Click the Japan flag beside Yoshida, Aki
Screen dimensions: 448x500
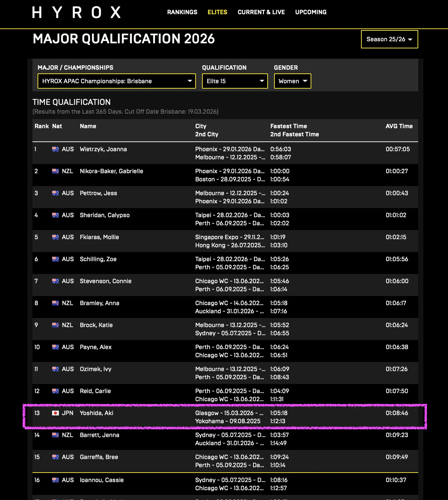(x=55, y=413)
